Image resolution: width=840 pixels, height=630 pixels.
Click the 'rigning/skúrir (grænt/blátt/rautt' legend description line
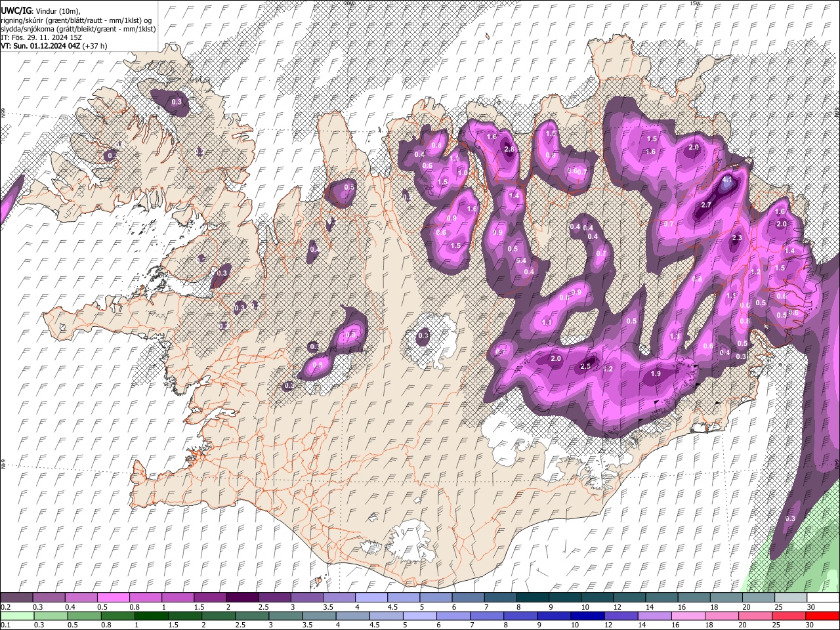pyautogui.click(x=77, y=20)
